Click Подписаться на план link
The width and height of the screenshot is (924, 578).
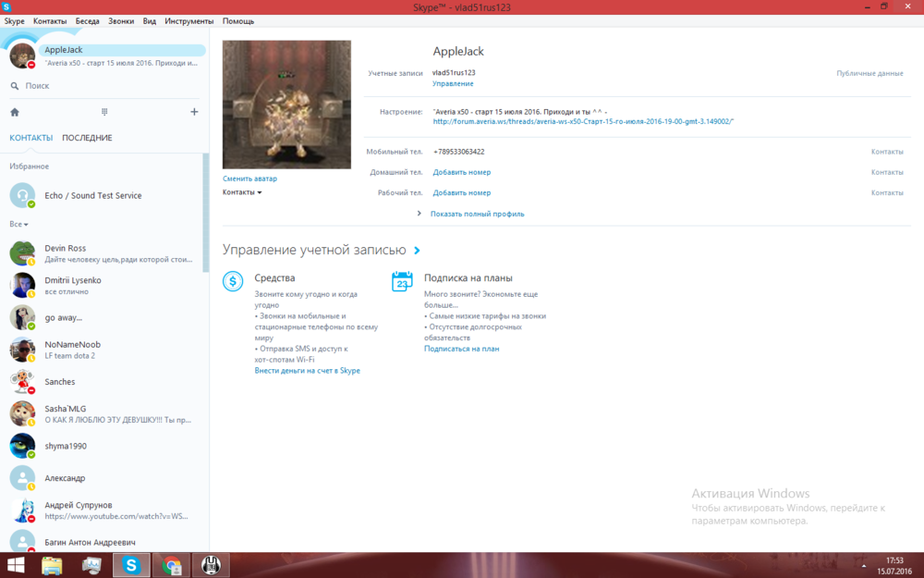point(461,349)
